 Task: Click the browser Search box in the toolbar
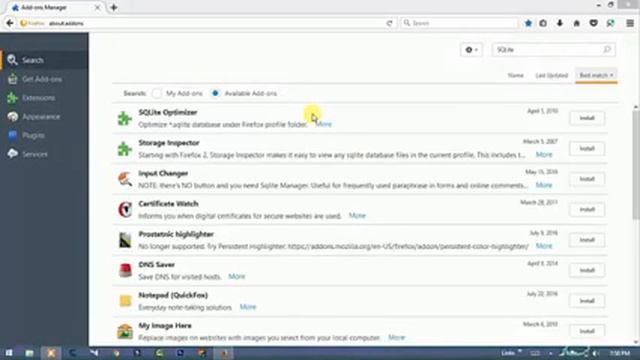pos(459,23)
